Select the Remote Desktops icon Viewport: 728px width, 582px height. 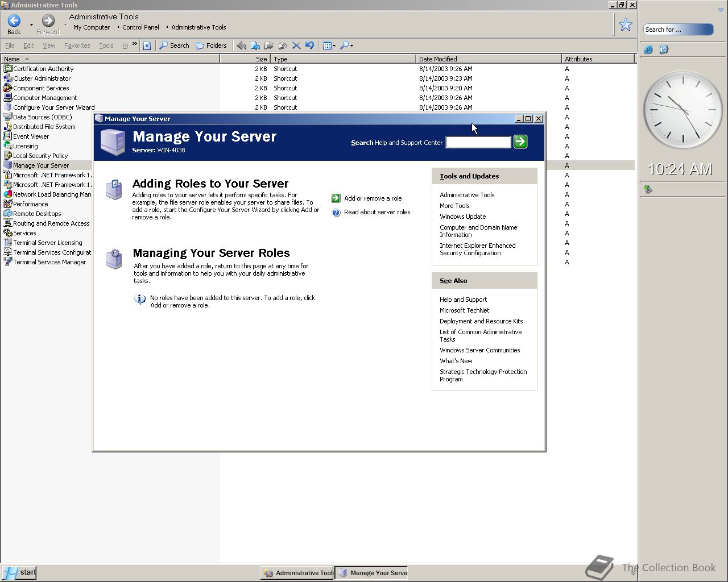point(8,214)
